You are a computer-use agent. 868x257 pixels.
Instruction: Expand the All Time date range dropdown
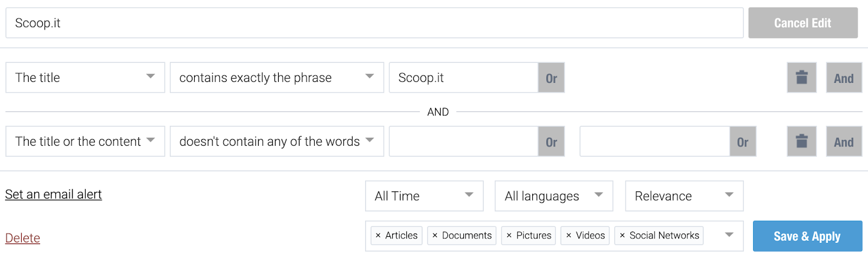coord(424,196)
